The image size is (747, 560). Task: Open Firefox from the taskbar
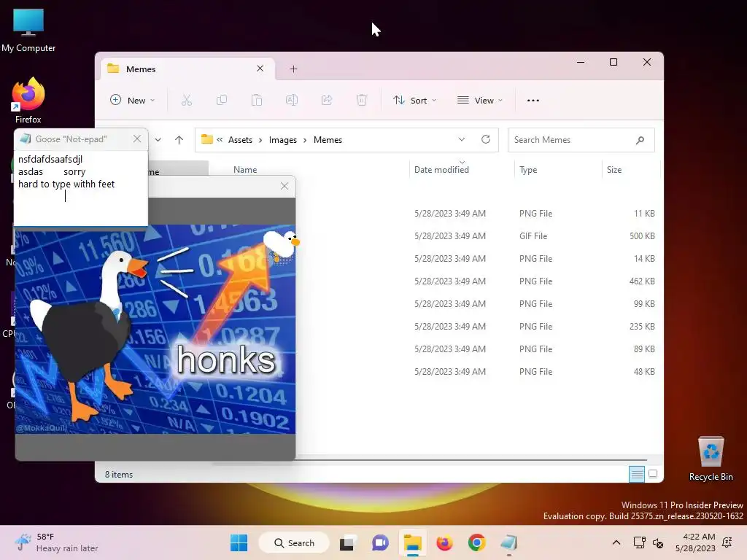(x=444, y=542)
